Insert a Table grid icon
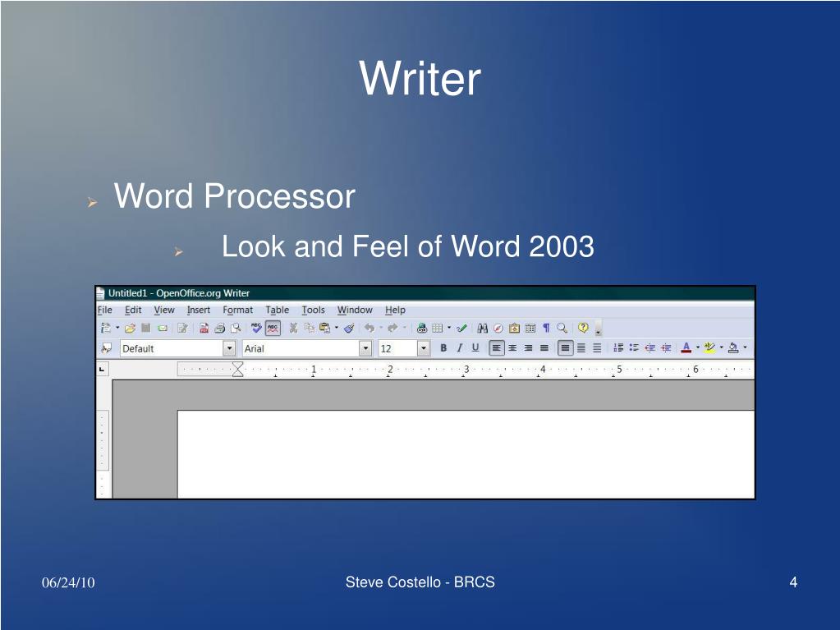The image size is (840, 630). pos(437,328)
